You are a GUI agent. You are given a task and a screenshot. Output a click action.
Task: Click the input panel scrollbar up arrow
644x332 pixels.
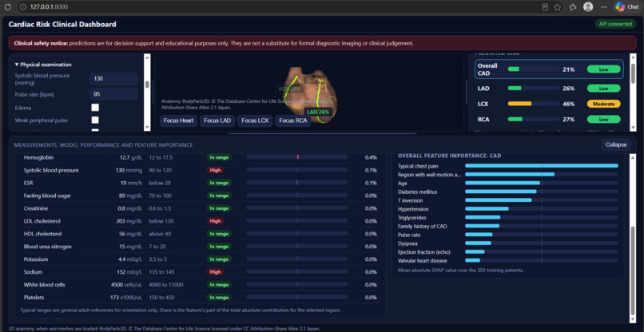tap(147, 57)
